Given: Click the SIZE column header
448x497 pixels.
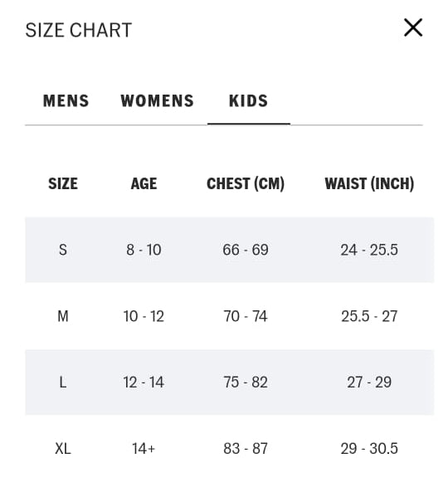Looking at the screenshot, I should tap(63, 183).
